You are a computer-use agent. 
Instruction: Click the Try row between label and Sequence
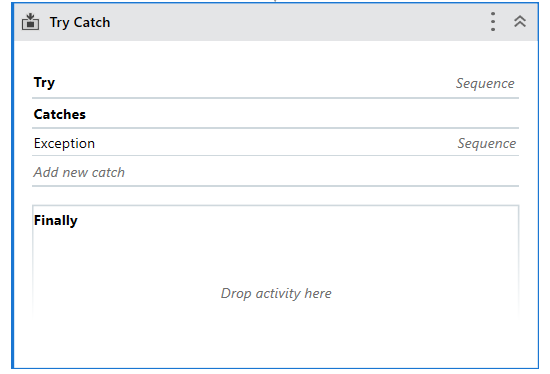(254, 83)
